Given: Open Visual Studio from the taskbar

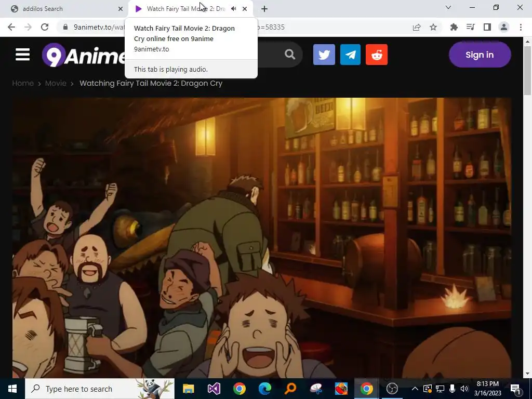Looking at the screenshot, I should [214, 389].
